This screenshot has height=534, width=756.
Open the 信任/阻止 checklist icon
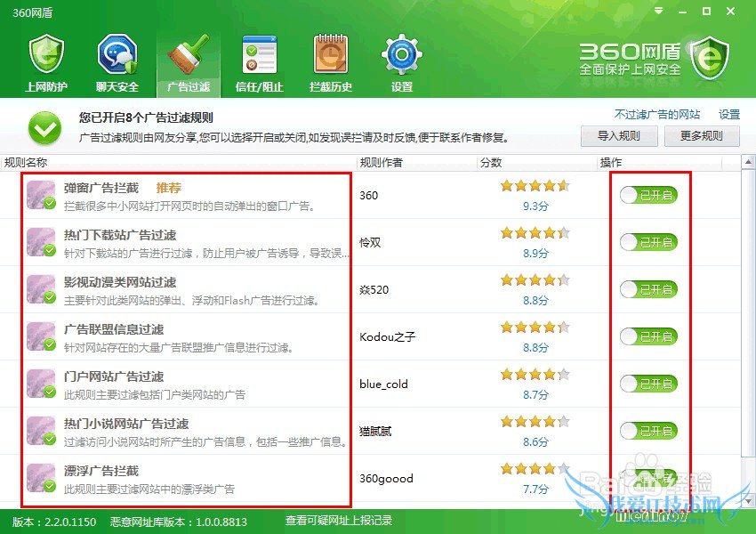point(260,54)
